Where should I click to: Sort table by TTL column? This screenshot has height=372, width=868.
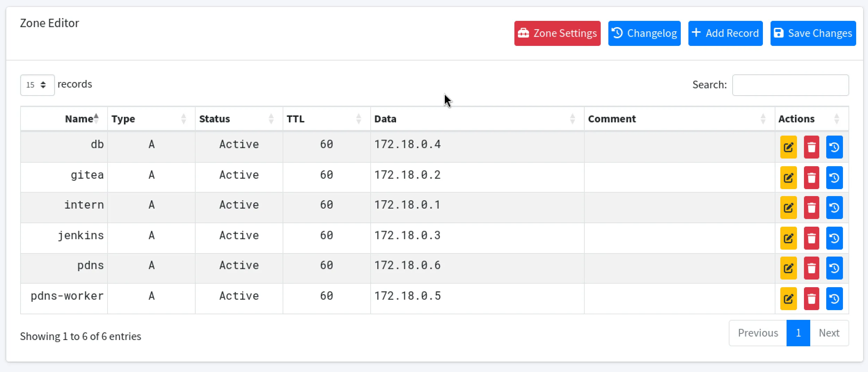pos(327,119)
